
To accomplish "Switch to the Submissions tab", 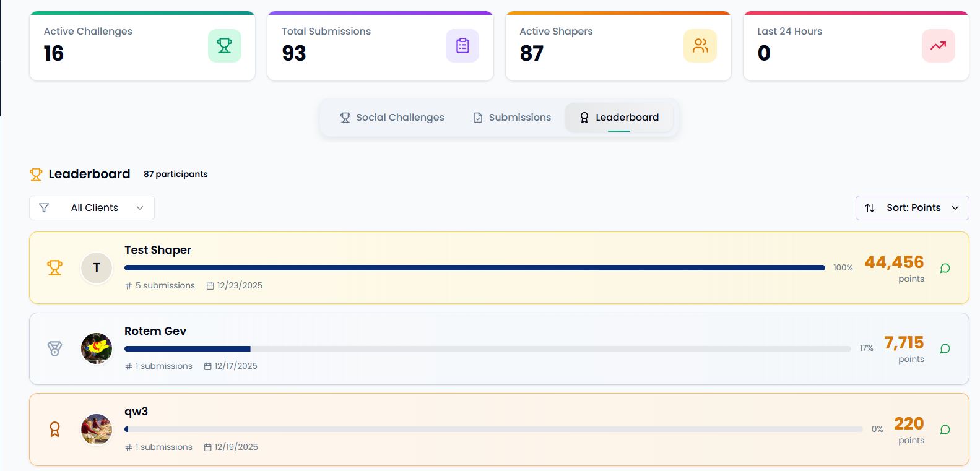I will coord(512,118).
